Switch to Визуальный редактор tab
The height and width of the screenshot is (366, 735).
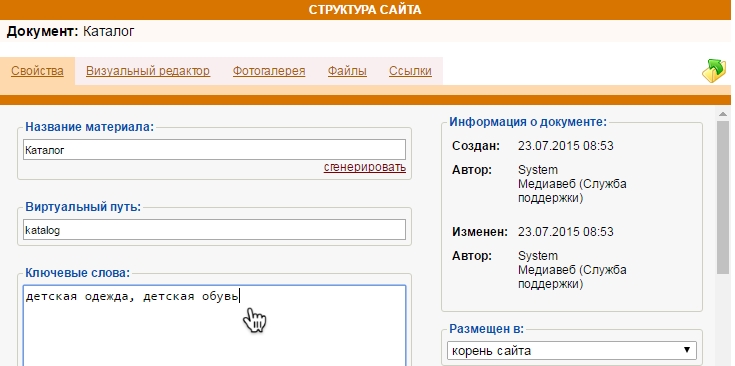[x=148, y=71]
